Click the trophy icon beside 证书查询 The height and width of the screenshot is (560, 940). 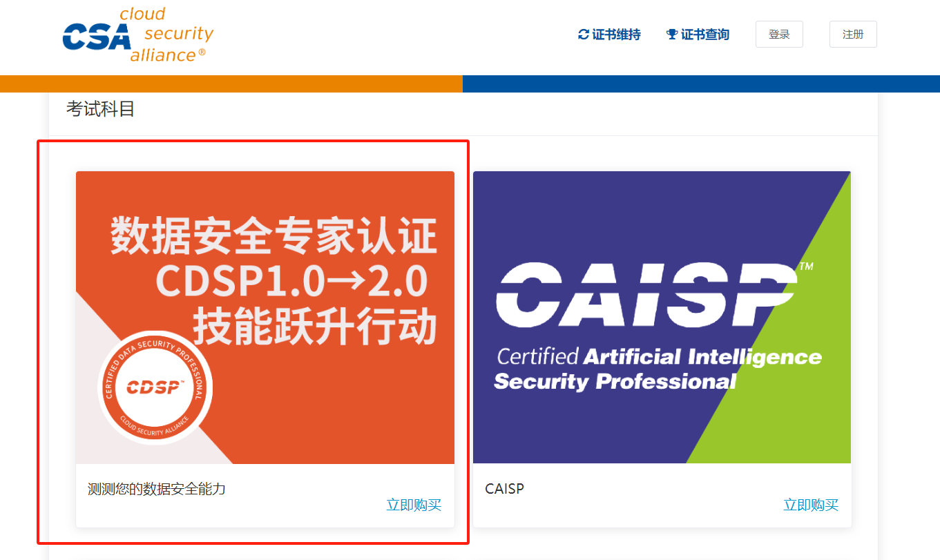(x=671, y=35)
